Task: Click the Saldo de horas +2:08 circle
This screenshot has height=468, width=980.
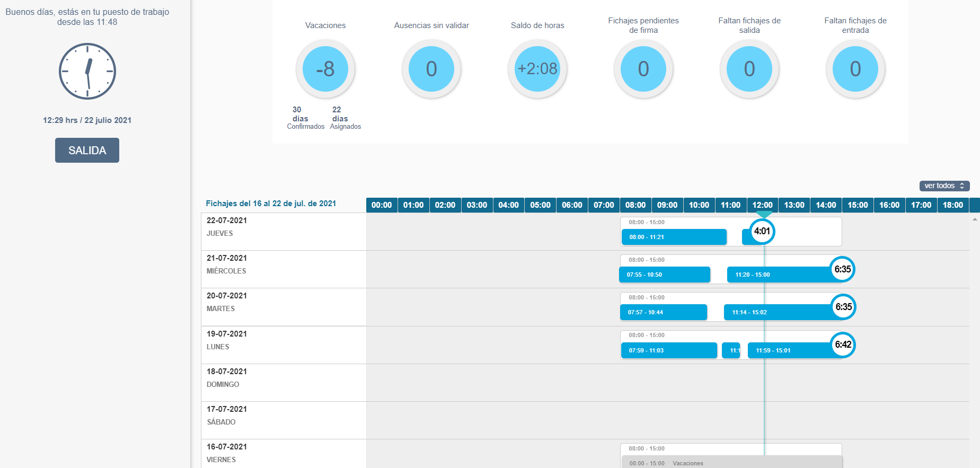Action: [537, 69]
